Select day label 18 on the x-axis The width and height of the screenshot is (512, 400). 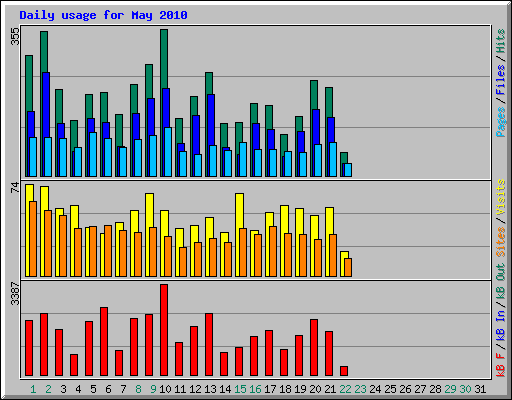[285, 389]
